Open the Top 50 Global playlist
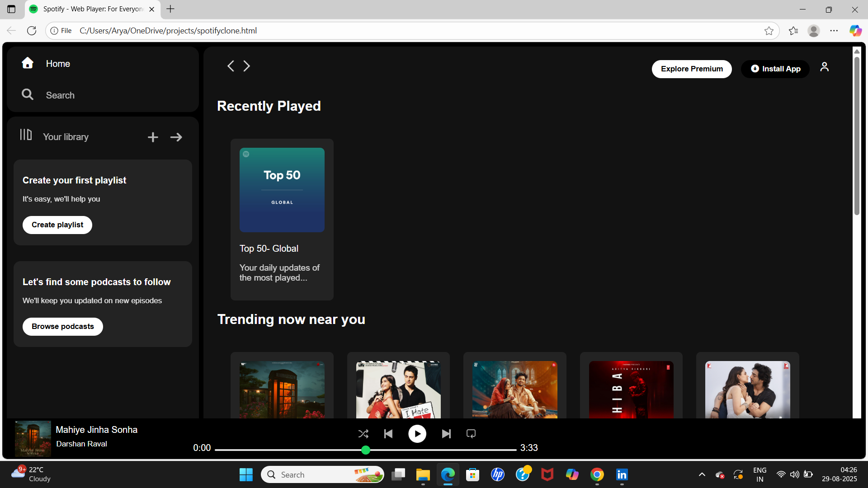This screenshot has width=868, height=488. coord(282,190)
